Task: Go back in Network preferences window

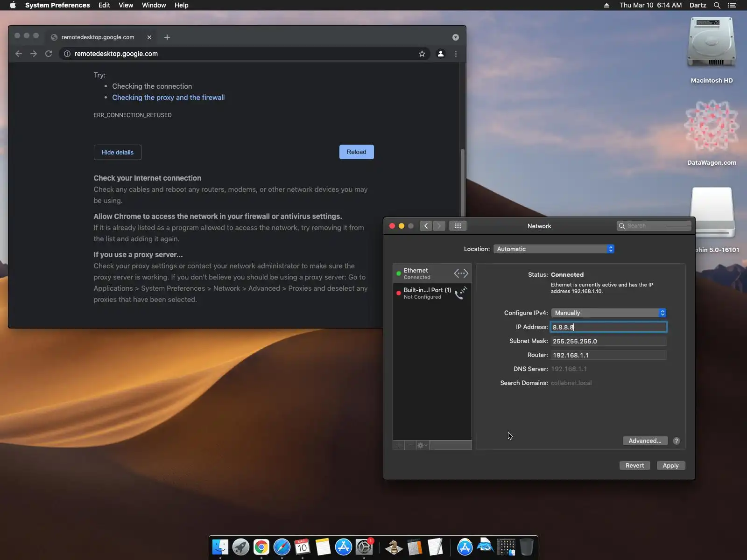Action: [x=426, y=226]
